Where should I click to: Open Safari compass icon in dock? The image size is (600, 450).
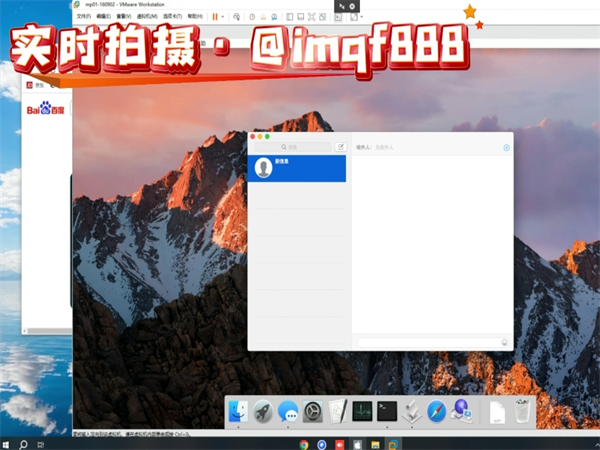437,411
